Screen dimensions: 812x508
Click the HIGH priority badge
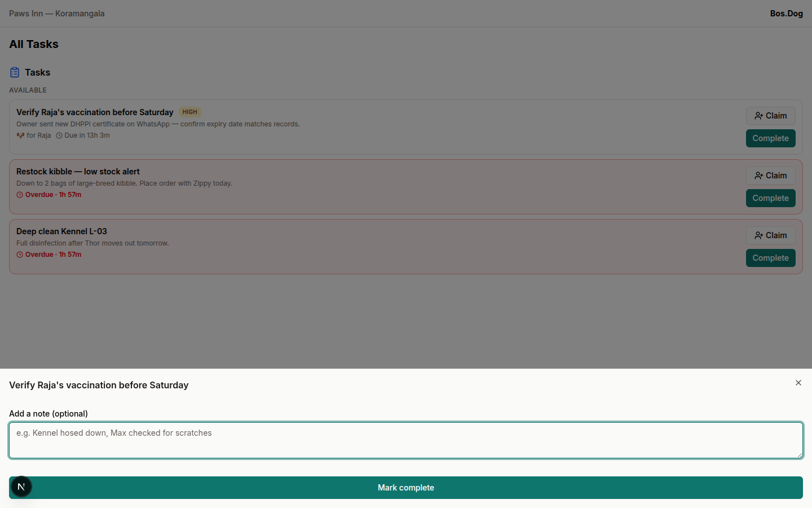[x=189, y=112]
